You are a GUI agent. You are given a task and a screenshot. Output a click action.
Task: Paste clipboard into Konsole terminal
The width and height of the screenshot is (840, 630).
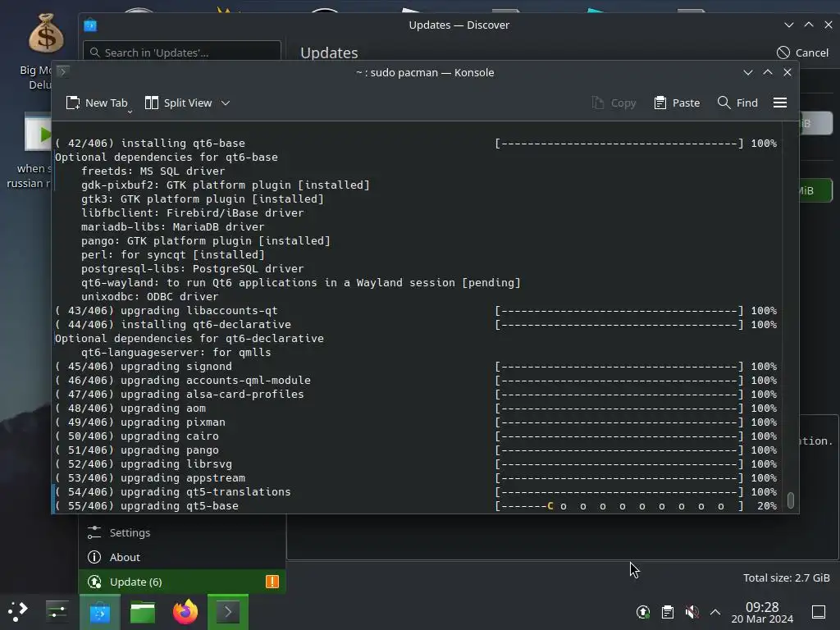click(x=677, y=103)
